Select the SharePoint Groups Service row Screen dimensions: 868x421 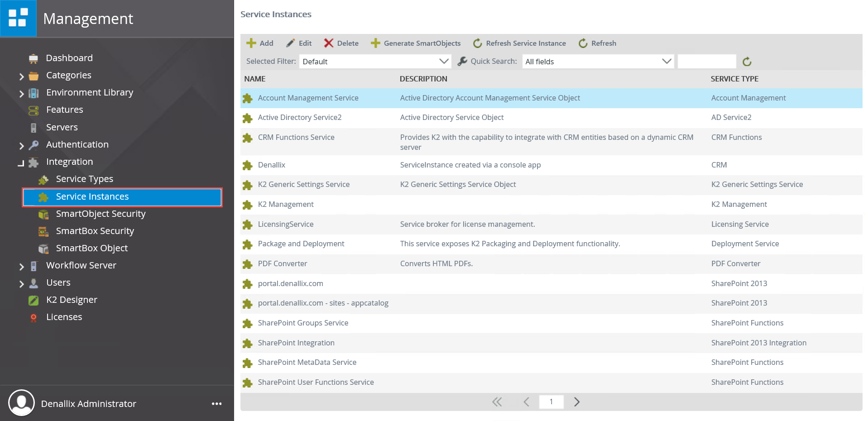click(x=551, y=323)
